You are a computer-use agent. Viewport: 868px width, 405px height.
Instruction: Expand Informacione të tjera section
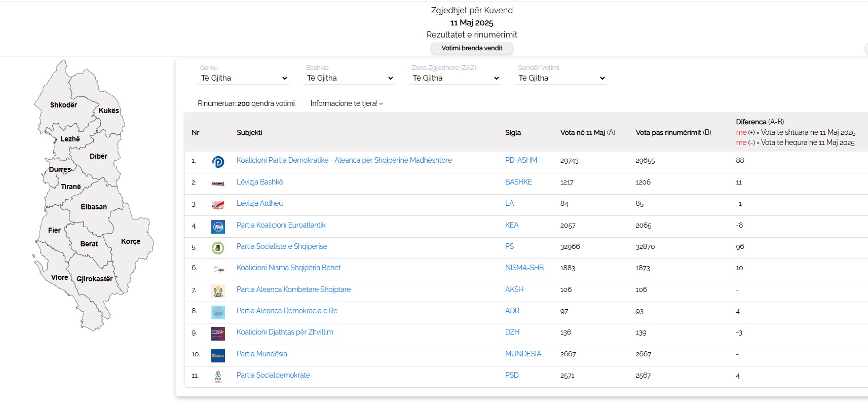[347, 103]
